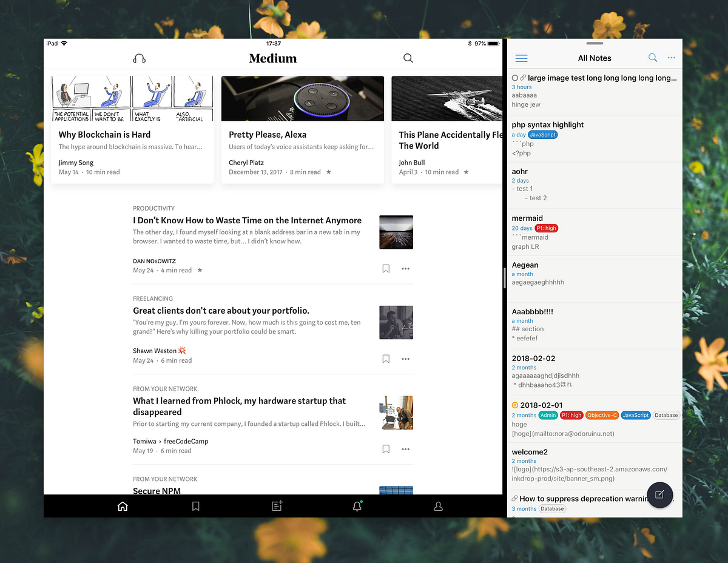Open more options for Phlock article
The image size is (728, 563).
(405, 450)
